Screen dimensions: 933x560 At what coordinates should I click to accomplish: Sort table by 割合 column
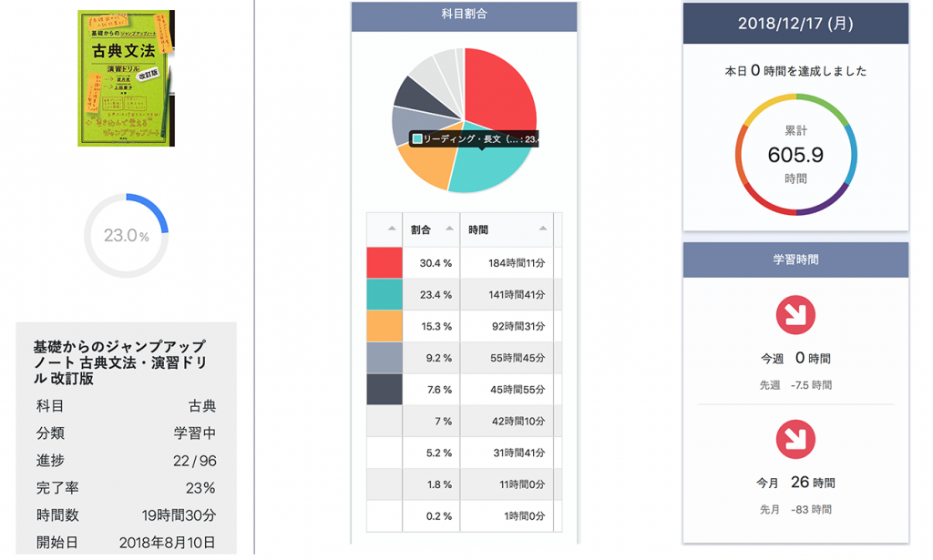(x=431, y=229)
